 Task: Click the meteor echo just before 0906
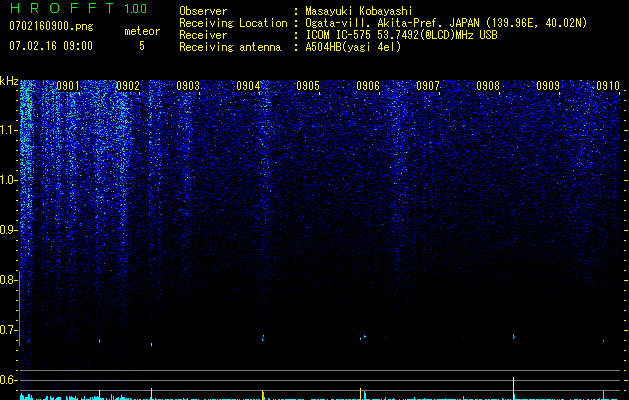[363, 337]
